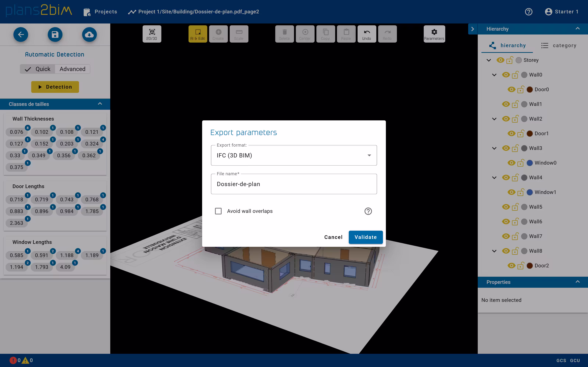Viewport: 588px width, 367px height.
Task: Click the blue Window0 color swatch
Action: [x=530, y=163]
